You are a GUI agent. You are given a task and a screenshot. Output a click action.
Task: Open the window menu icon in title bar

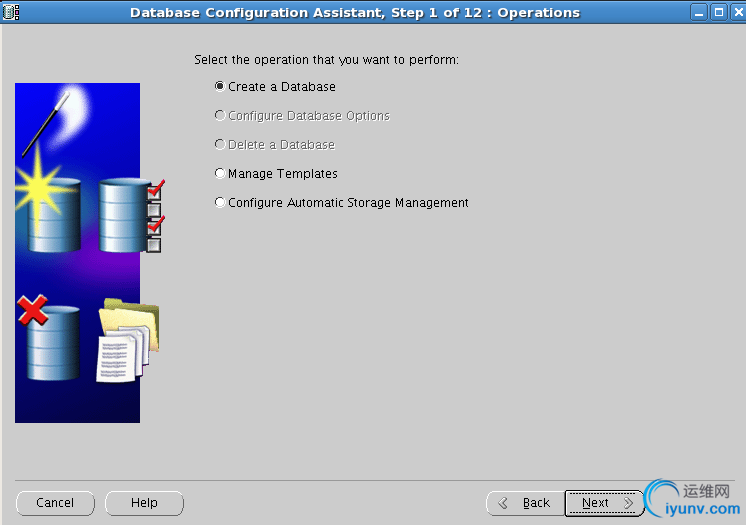point(11,12)
